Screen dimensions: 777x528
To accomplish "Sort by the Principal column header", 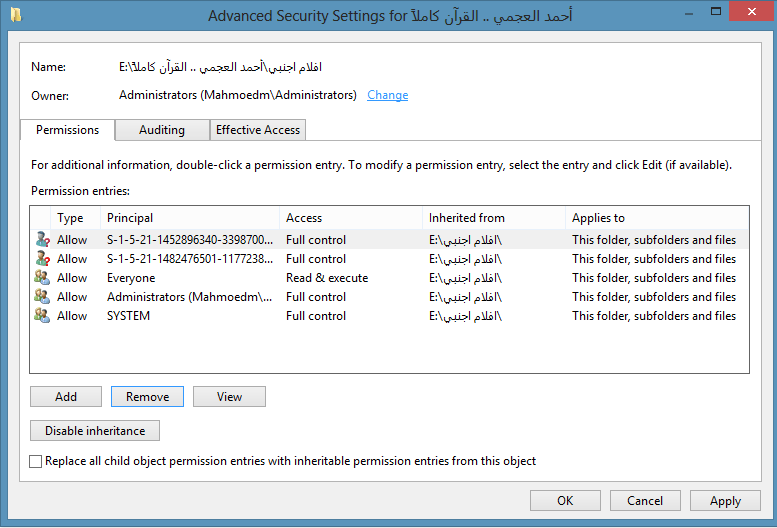I will click(190, 218).
